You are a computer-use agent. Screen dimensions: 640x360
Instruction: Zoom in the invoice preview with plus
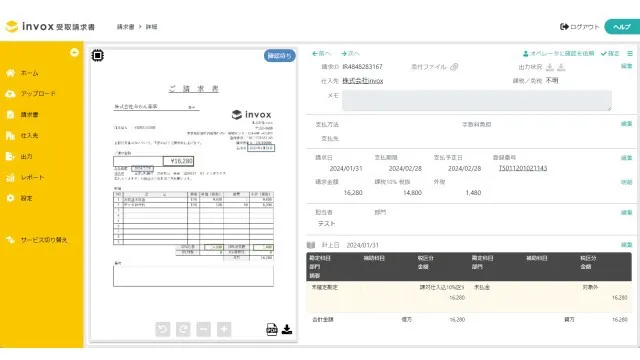pyautogui.click(x=224, y=329)
